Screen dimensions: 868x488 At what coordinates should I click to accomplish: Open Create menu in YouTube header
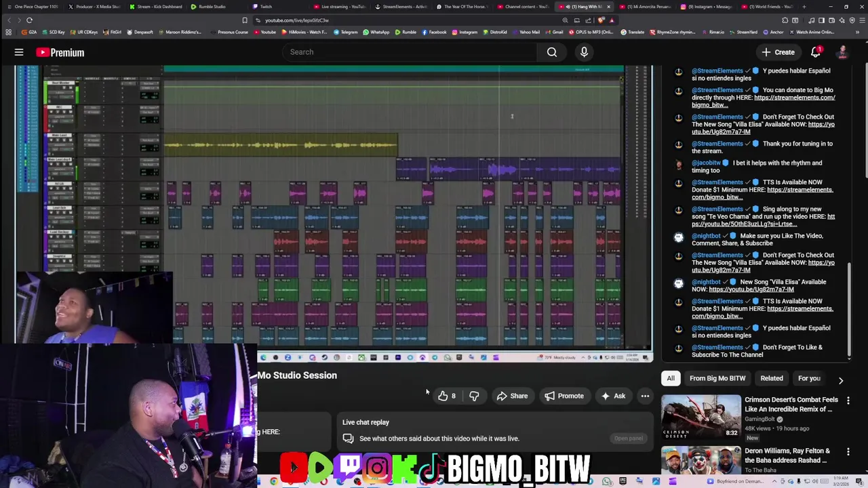tap(778, 52)
